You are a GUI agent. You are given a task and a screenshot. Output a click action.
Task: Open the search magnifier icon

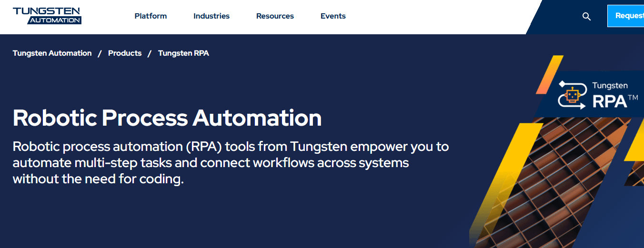[586, 16]
